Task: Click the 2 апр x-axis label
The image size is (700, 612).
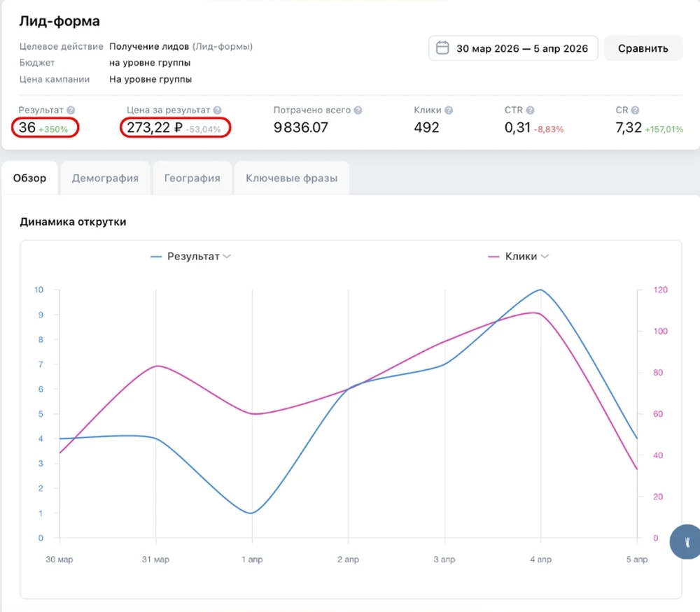Action: coord(348,560)
